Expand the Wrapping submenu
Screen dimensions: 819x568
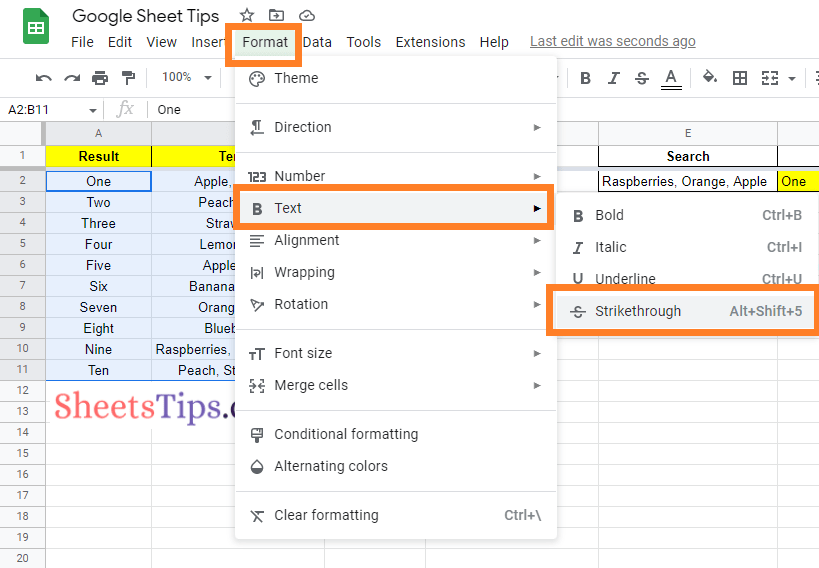pos(396,272)
